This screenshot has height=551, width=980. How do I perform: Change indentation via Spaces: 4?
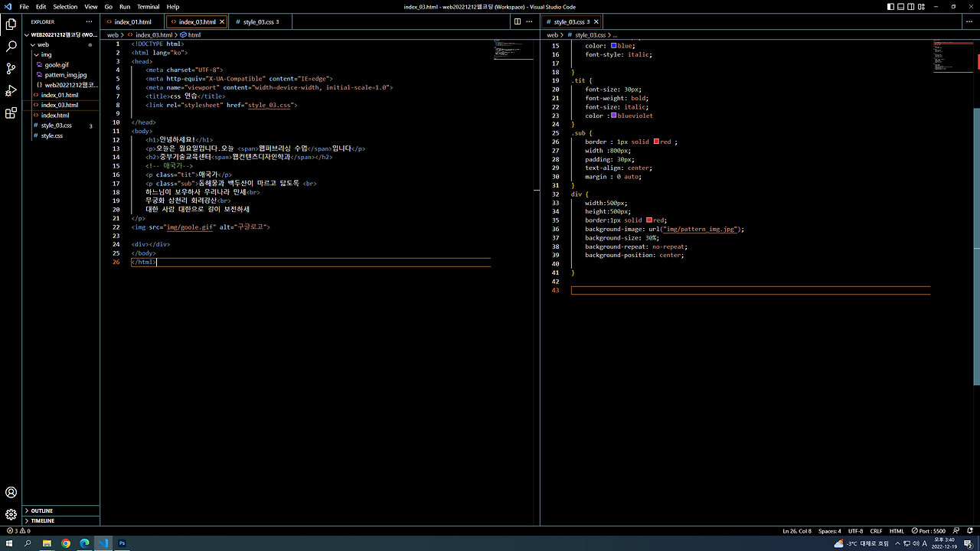click(829, 531)
